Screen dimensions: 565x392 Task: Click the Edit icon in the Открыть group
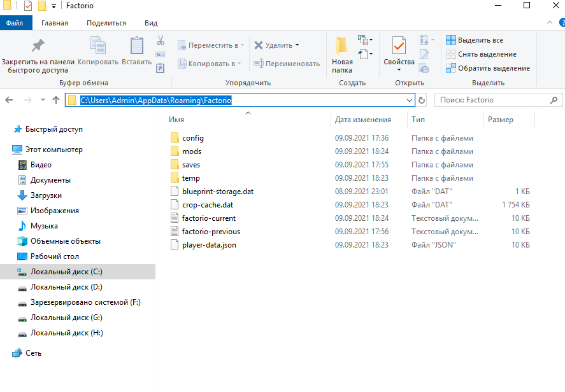point(424,54)
